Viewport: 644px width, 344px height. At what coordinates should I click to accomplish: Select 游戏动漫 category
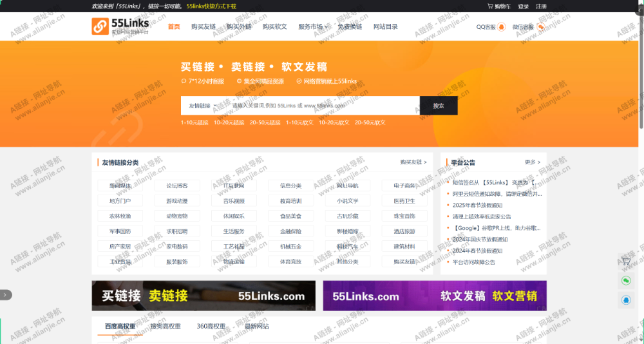177,201
